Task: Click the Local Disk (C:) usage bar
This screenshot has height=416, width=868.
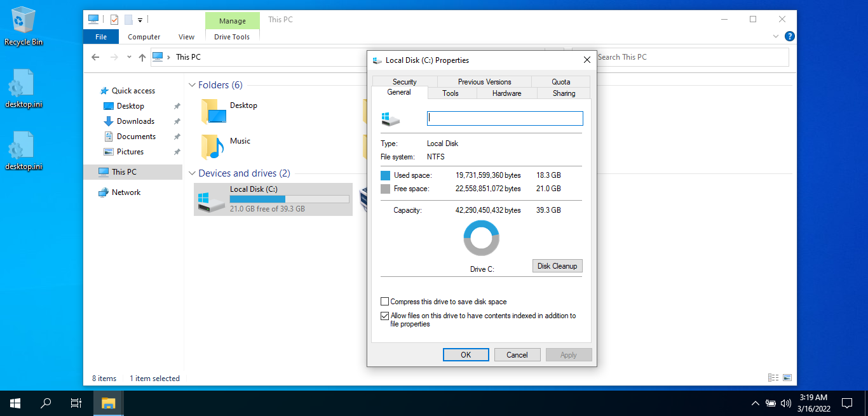Action: [289, 199]
